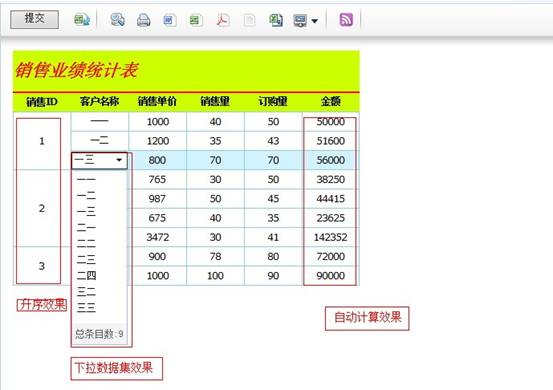Select 一二 from the dropdown list

click(x=86, y=195)
